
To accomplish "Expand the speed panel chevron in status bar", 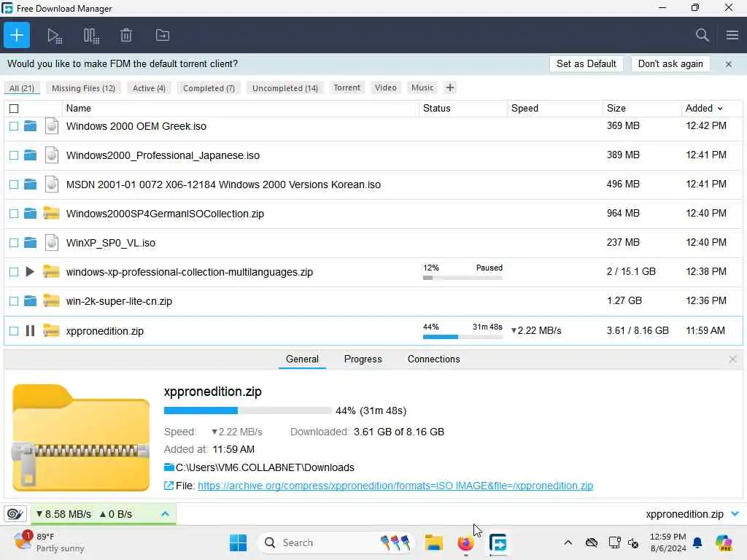I will pyautogui.click(x=165, y=514).
